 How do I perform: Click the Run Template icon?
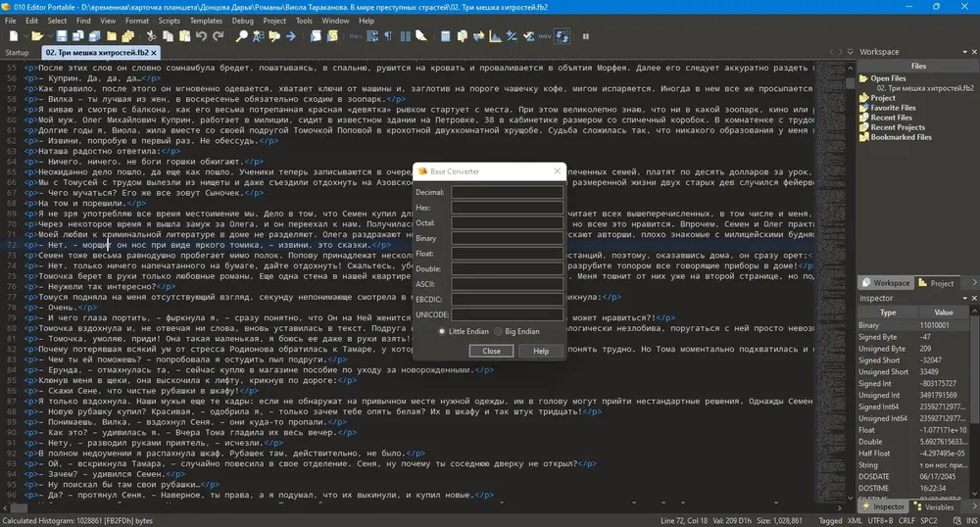coord(332,36)
